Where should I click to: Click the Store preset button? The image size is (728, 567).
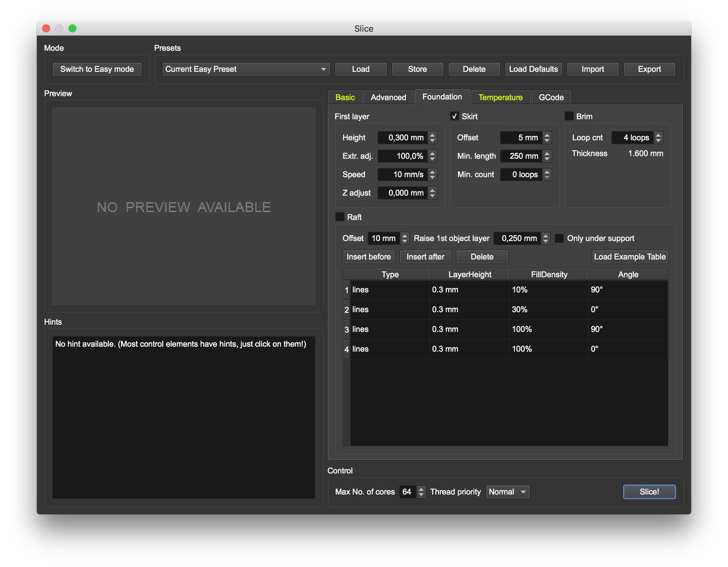tap(417, 69)
